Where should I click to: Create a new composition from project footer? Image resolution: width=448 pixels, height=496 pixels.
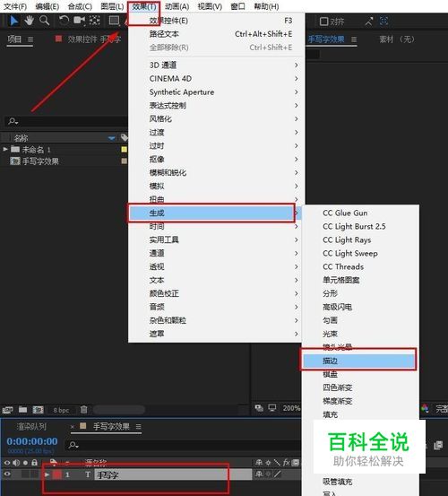coord(38,410)
